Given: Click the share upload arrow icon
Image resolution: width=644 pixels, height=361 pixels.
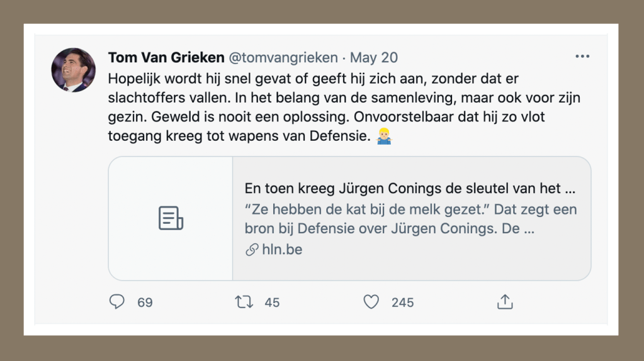Looking at the screenshot, I should [x=505, y=303].
